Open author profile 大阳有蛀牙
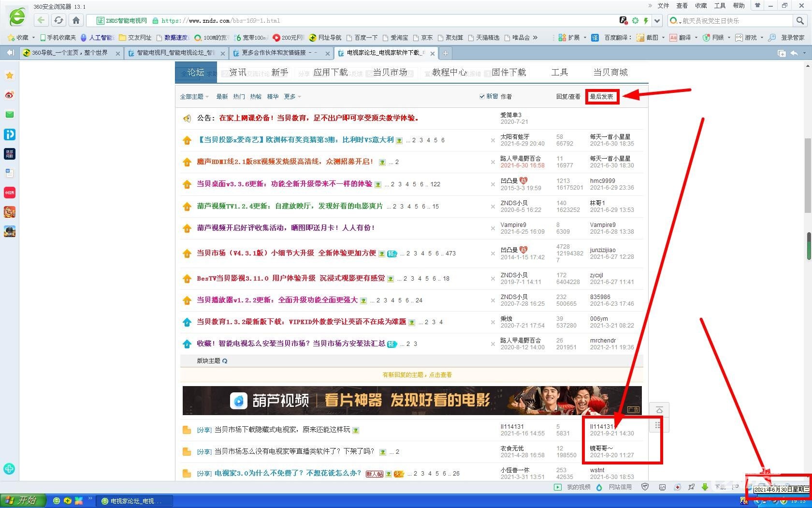812x508 pixels. tap(515, 137)
